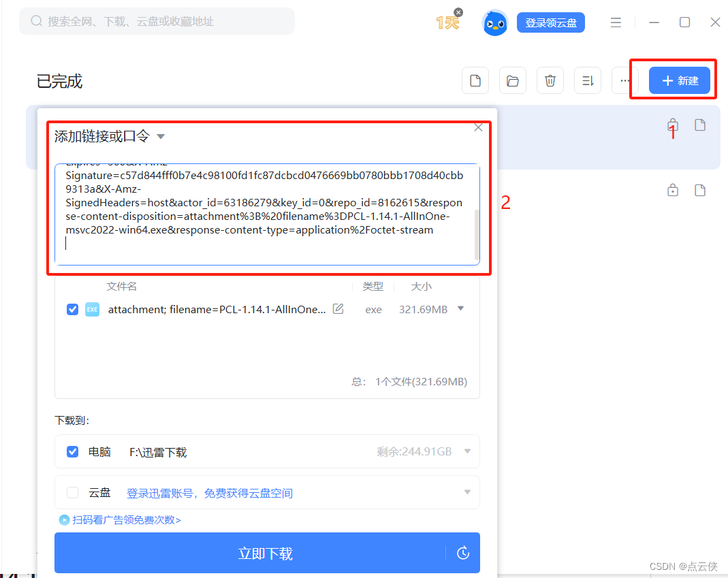Open scheduled download clock icon

(x=463, y=553)
